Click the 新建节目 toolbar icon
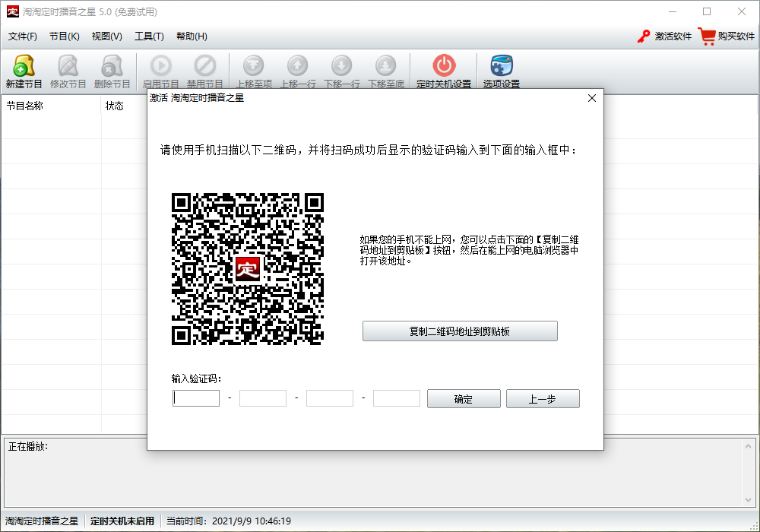This screenshot has width=760, height=532. tap(24, 66)
